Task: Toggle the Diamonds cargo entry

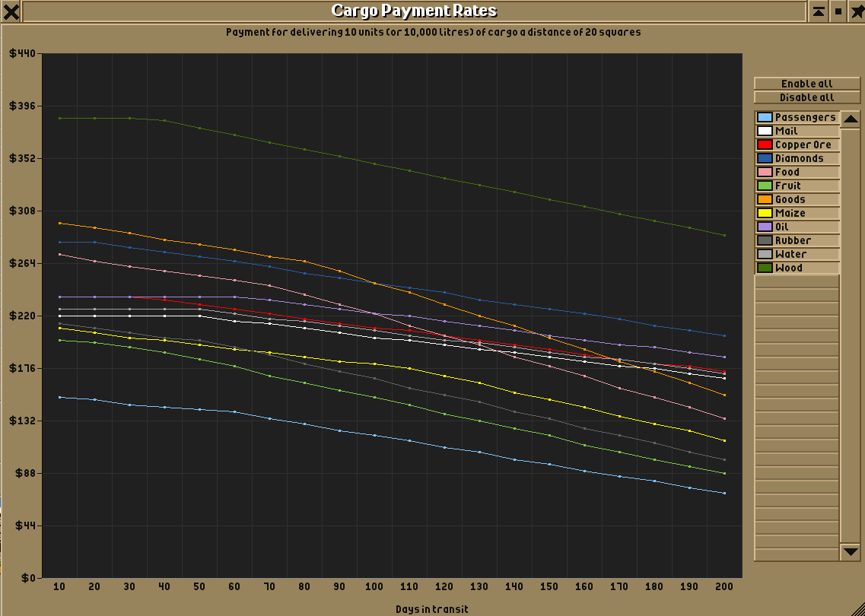Action: (x=797, y=158)
